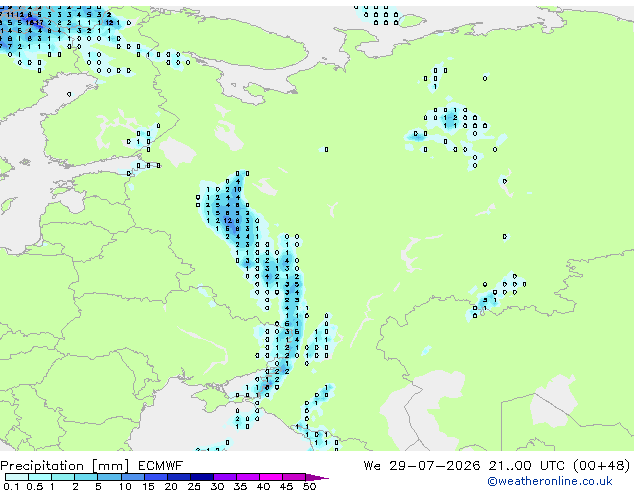634x490 pixels.
Task: Select the 30–35 mm purple legend box
Action: pos(225,477)
